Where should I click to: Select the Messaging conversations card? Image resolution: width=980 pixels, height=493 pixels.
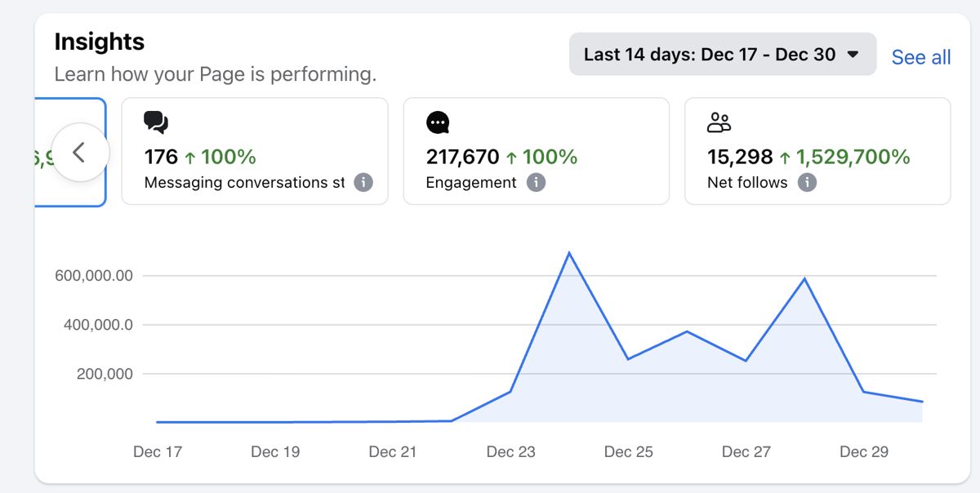pyautogui.click(x=255, y=151)
